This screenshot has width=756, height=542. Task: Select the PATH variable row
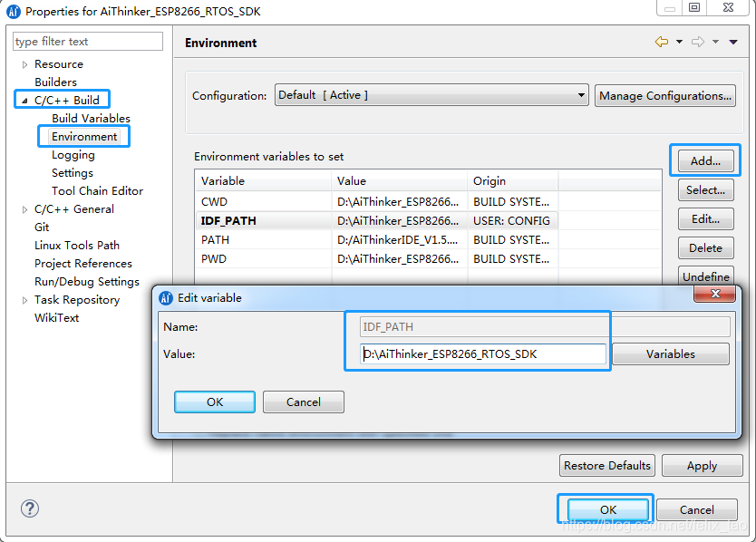[x=428, y=239]
